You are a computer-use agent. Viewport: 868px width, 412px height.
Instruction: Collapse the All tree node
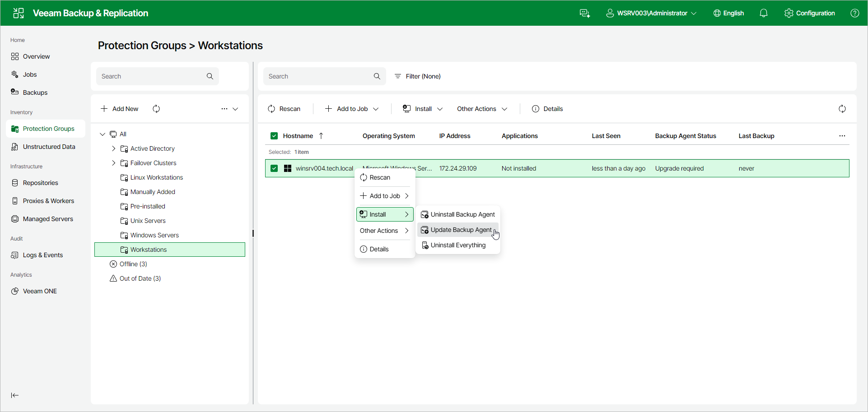[103, 134]
